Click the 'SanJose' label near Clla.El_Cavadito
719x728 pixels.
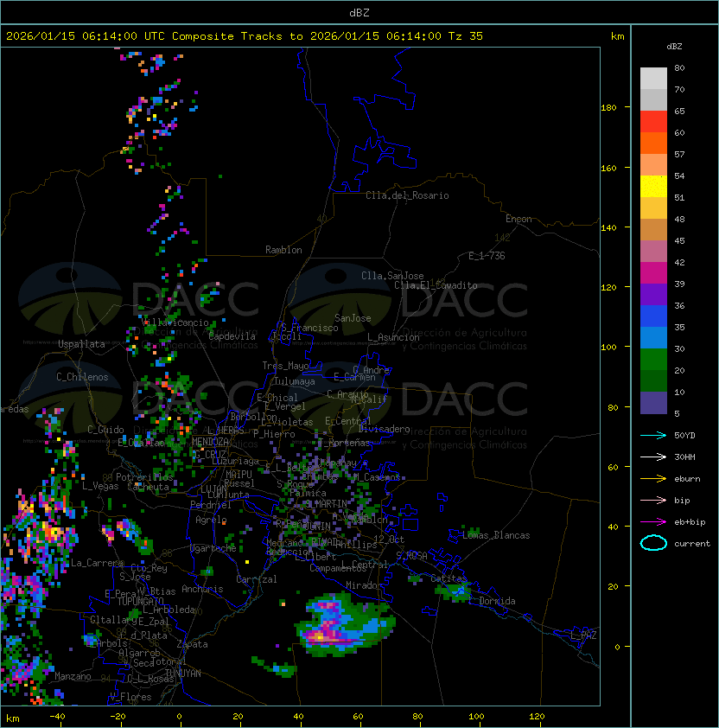(353, 318)
